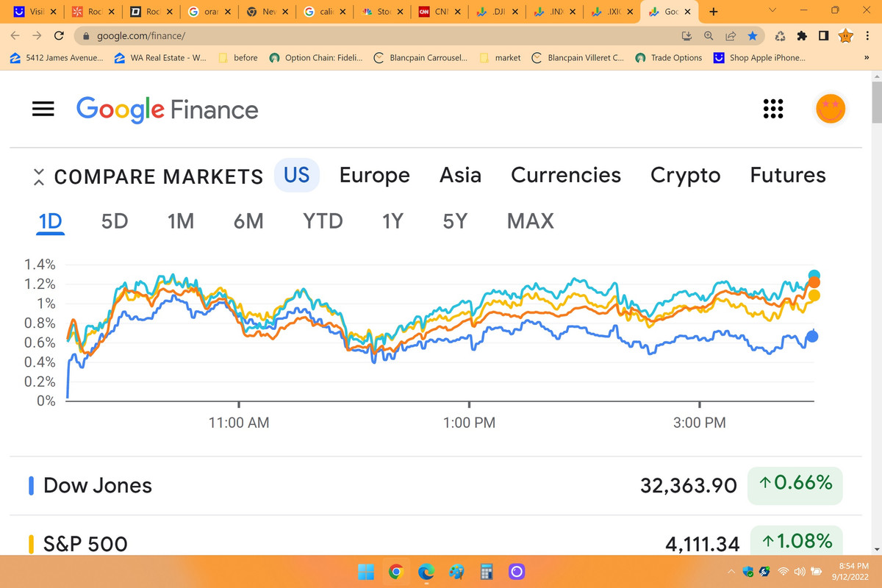Switch to the CNN browser tab

click(x=440, y=12)
